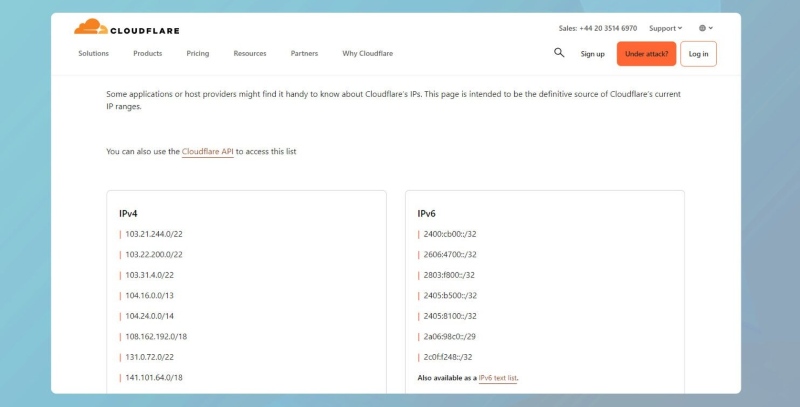Click the Cloudflare logo
800x407 pixels.
click(x=127, y=28)
